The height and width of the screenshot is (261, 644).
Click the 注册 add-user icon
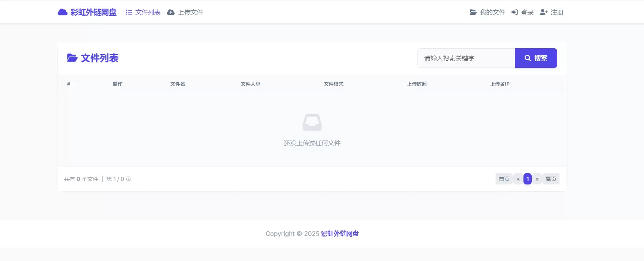[543, 13]
